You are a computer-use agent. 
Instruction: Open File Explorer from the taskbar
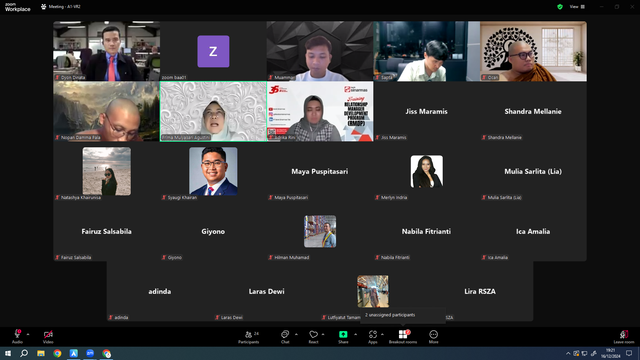coord(41,353)
